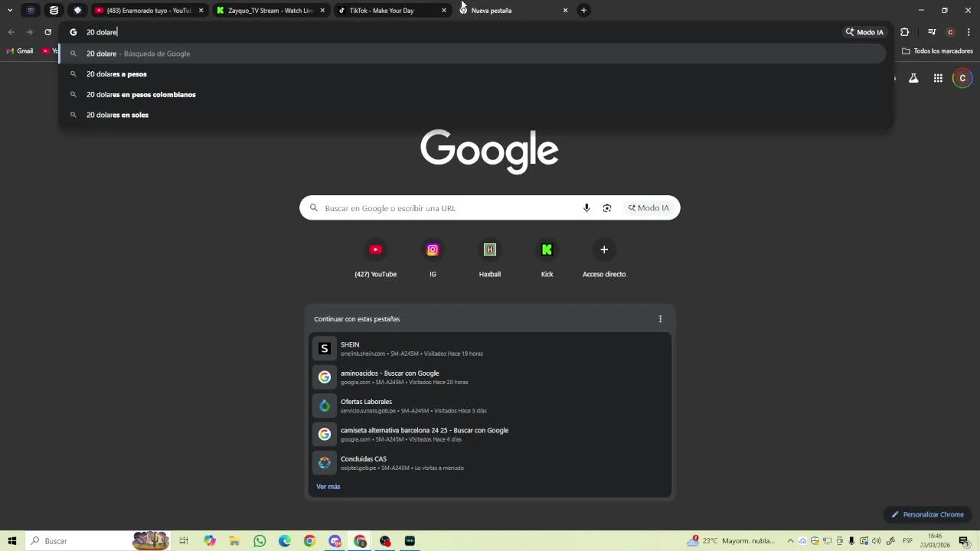Open Chrome extensions puzzle icon
Image resolution: width=980 pixels, height=551 pixels.
point(905,32)
